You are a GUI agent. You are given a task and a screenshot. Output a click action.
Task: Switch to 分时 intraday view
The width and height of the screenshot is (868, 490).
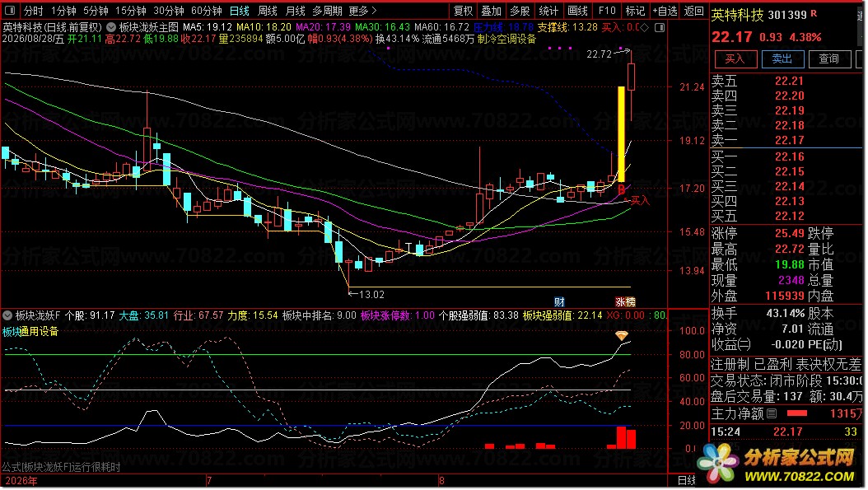(34, 11)
